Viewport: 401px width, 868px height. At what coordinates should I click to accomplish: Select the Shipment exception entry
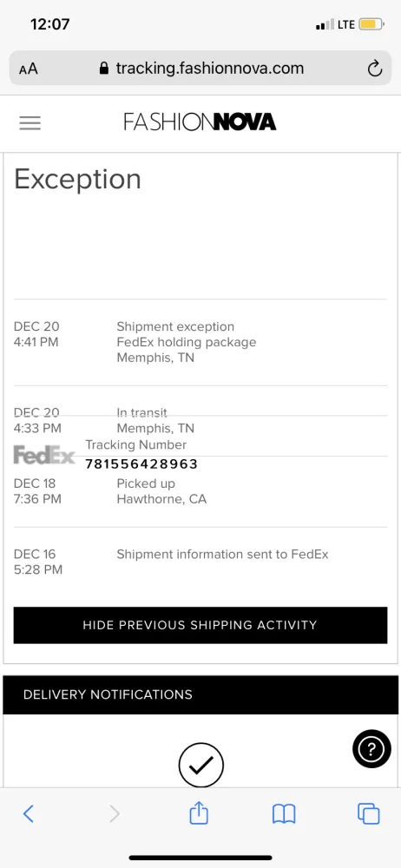click(200, 342)
